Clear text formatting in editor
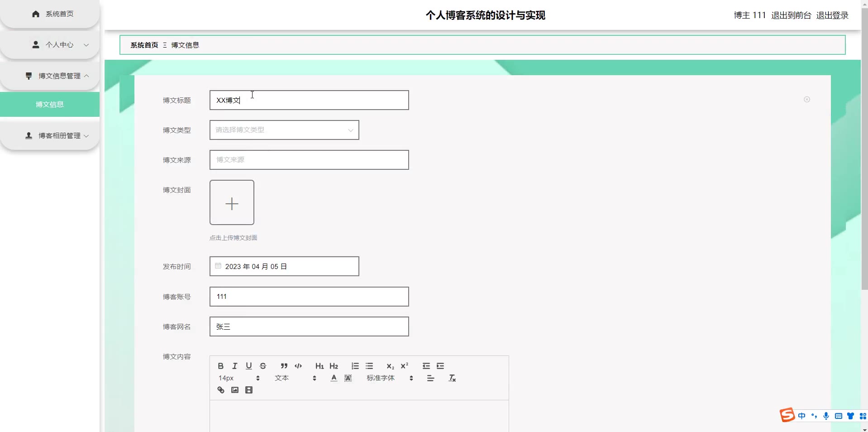 (x=452, y=378)
